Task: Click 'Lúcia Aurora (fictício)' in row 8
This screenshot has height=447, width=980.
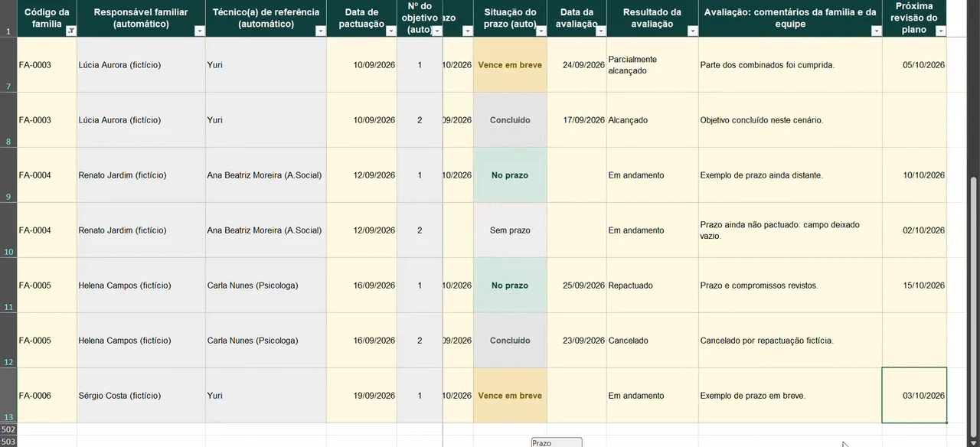Action: [x=141, y=120]
